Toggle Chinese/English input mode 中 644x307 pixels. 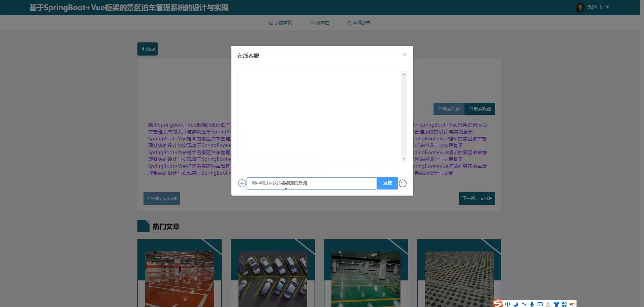pyautogui.click(x=508, y=304)
